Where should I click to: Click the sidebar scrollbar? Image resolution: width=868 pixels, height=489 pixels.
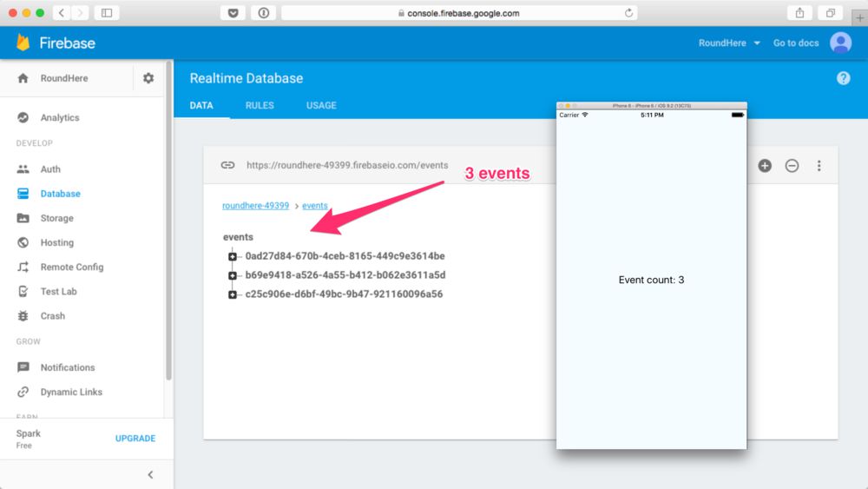pyautogui.click(x=168, y=221)
